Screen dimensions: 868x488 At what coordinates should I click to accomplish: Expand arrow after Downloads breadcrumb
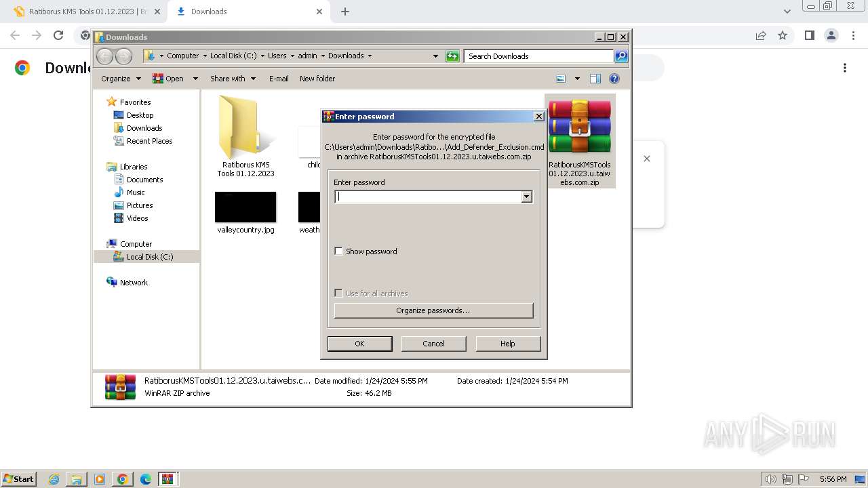pos(370,56)
